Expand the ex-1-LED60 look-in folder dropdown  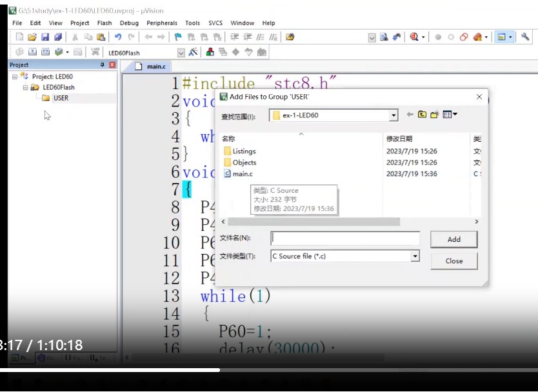394,115
